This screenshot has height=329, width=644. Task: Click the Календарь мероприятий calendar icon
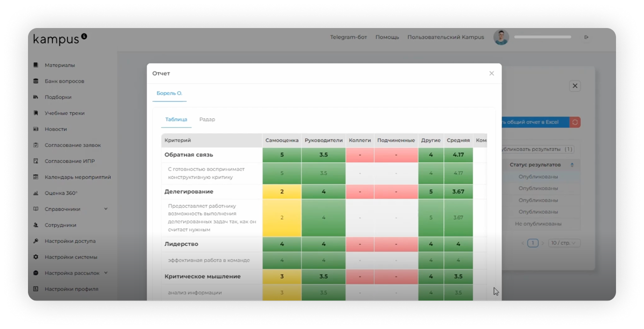[36, 177]
